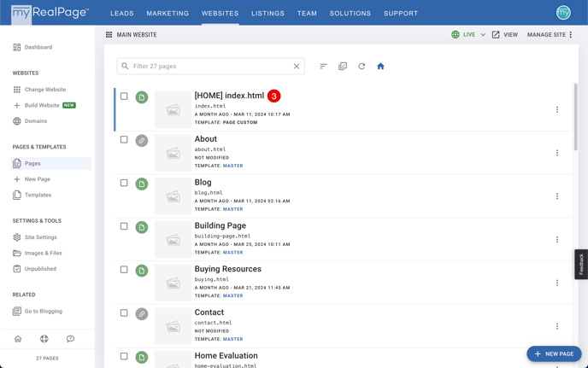Image resolution: width=588 pixels, height=368 pixels.
Task: Check the Contact page checkbox
Action: (124, 313)
